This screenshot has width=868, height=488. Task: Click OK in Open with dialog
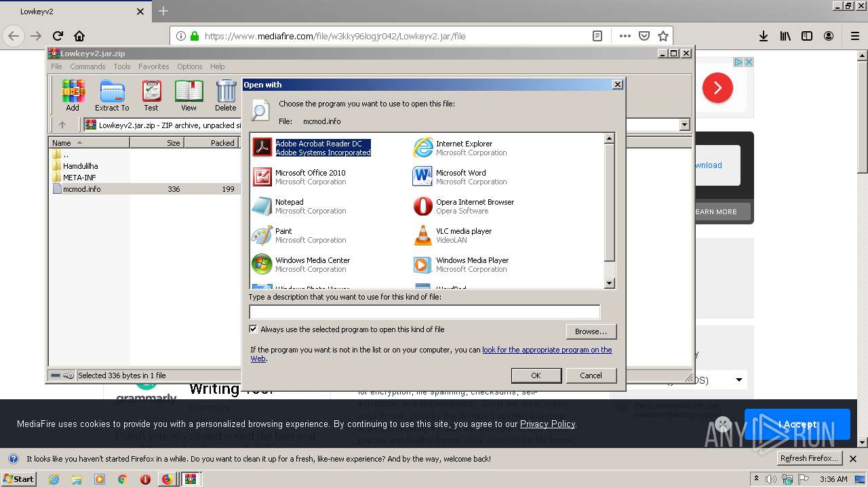point(536,375)
